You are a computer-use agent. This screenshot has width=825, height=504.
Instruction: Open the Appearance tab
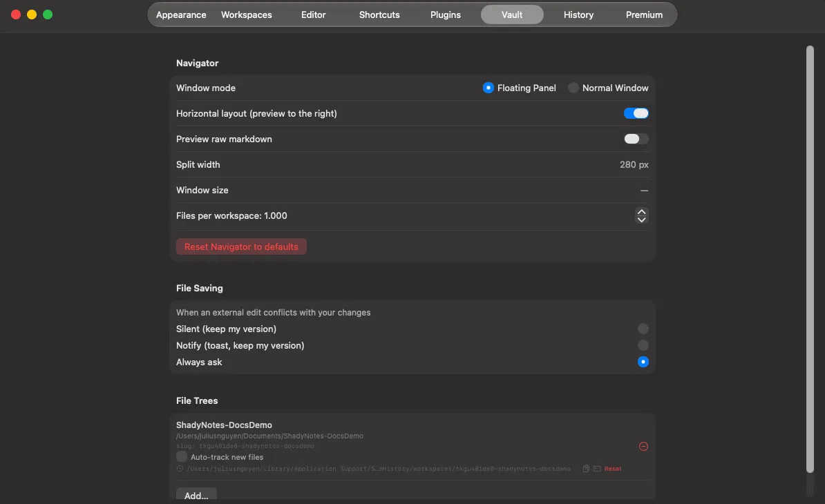(x=181, y=14)
